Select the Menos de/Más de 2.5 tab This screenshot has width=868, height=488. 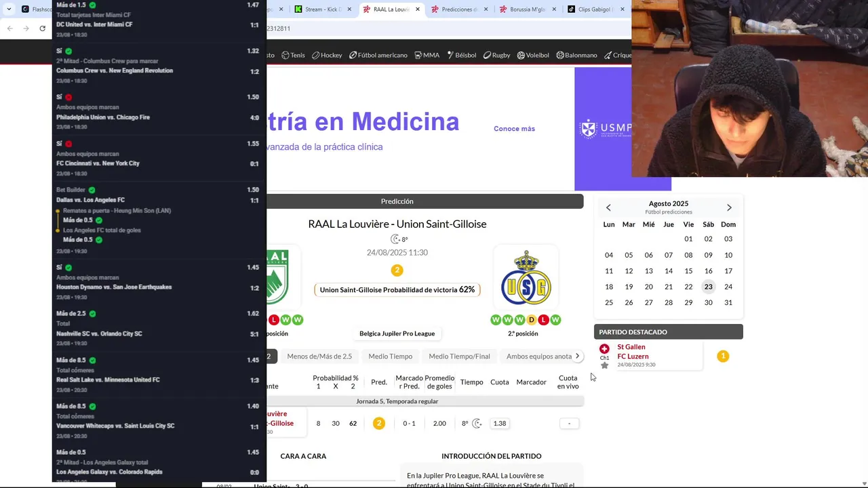319,357
